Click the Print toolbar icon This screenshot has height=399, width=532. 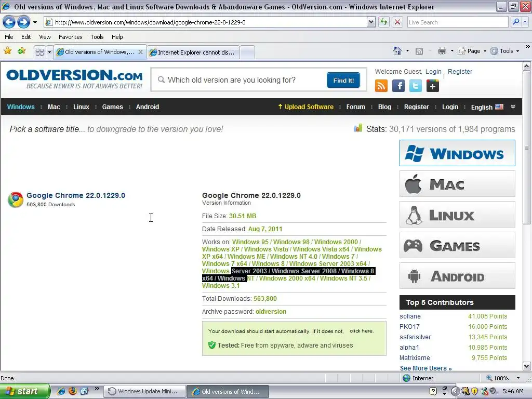442,51
